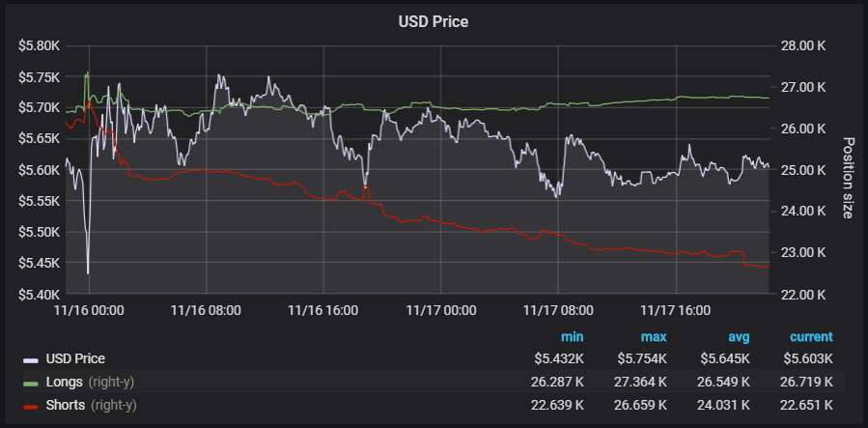Click the 11/16 08:00 time axis label

[x=206, y=310]
